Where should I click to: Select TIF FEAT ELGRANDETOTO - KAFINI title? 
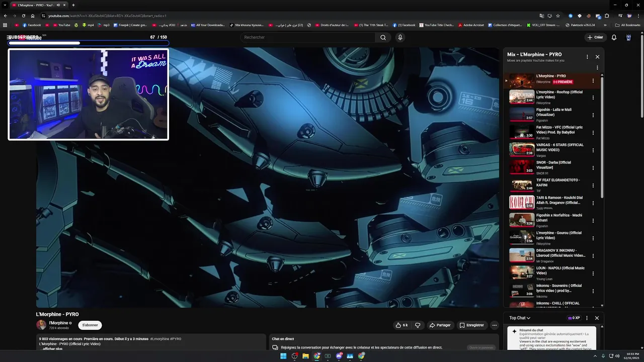click(558, 183)
